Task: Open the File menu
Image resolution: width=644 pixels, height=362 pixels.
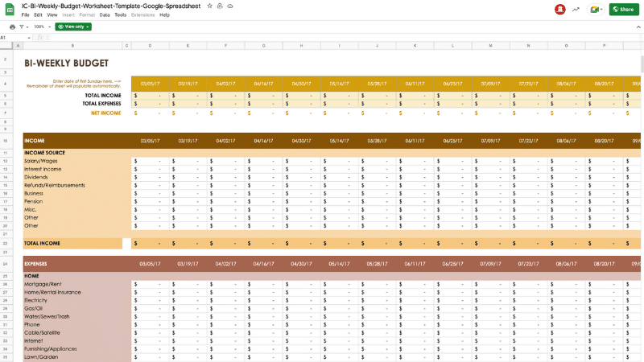Action: 26,14
